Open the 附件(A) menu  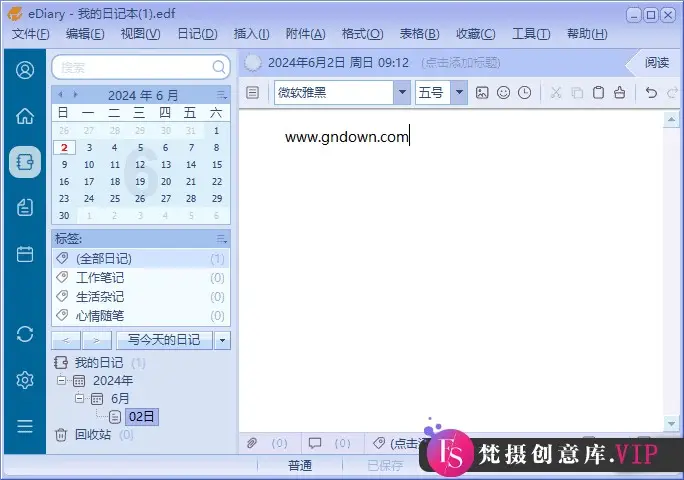305,34
